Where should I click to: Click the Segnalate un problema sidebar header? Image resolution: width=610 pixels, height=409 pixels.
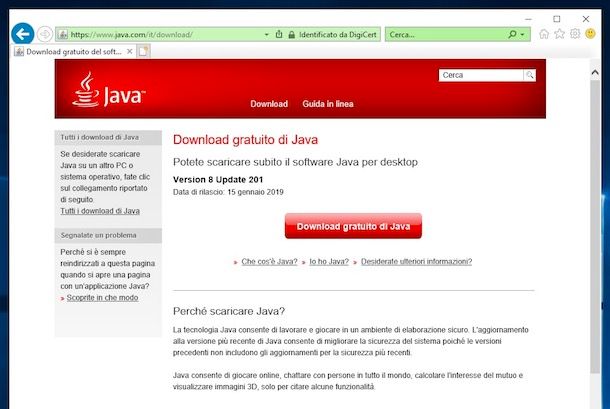click(108, 235)
